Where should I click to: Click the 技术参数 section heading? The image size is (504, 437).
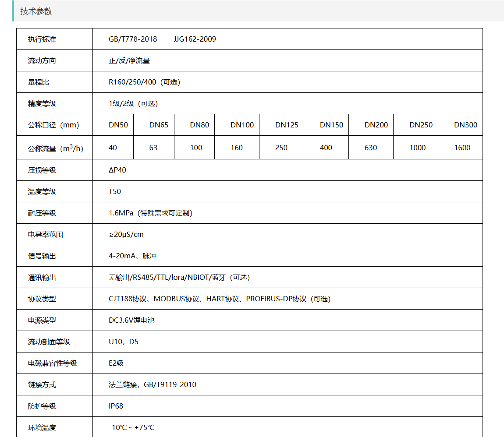pyautogui.click(x=36, y=11)
